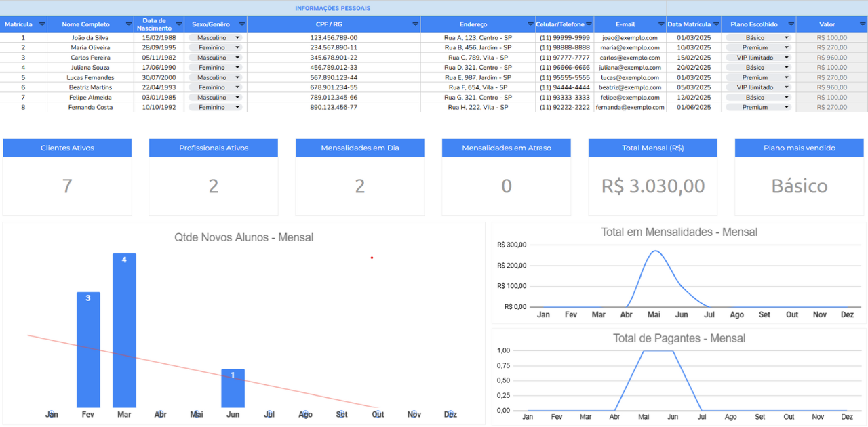This screenshot has width=868, height=427.
Task: Select the name cell 'Maria Oliveira'
Action: click(90, 47)
